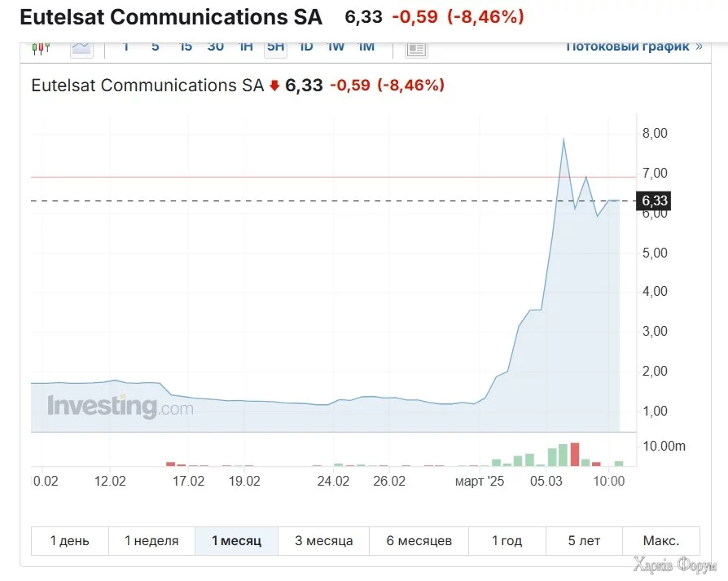Screen dimensions: 728x581
Task: Click the tallest red volume bar
Action: pyautogui.click(x=575, y=455)
